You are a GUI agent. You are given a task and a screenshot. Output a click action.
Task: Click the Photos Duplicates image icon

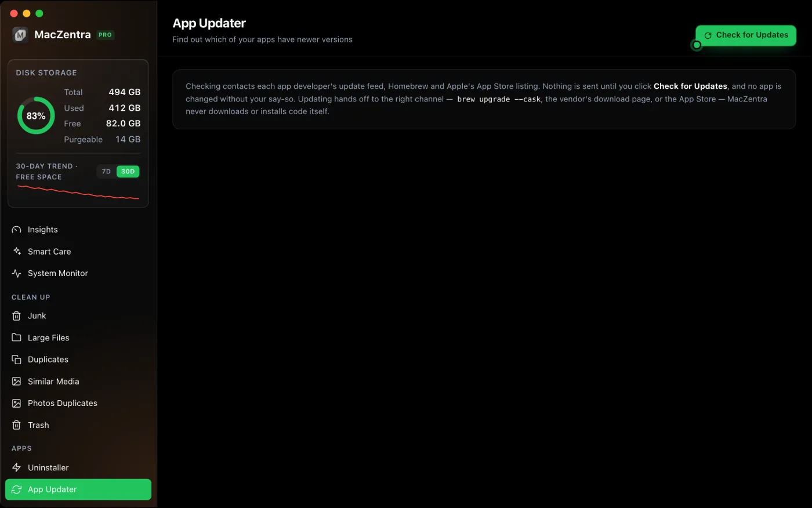(x=16, y=403)
